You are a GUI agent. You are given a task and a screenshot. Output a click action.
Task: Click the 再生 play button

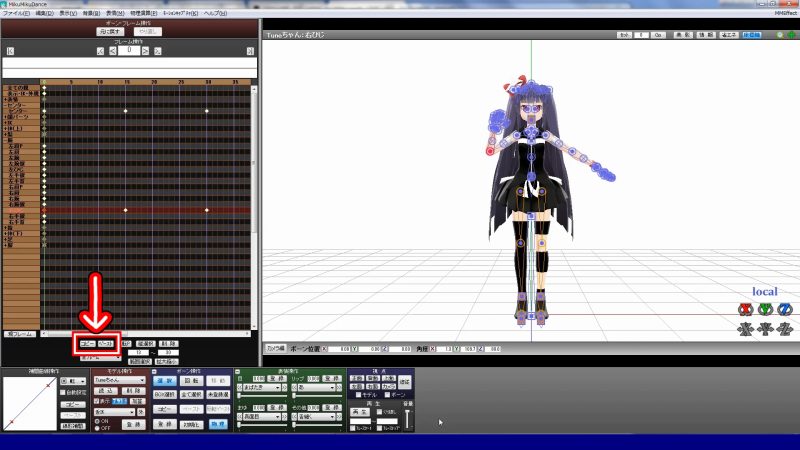[x=359, y=412]
